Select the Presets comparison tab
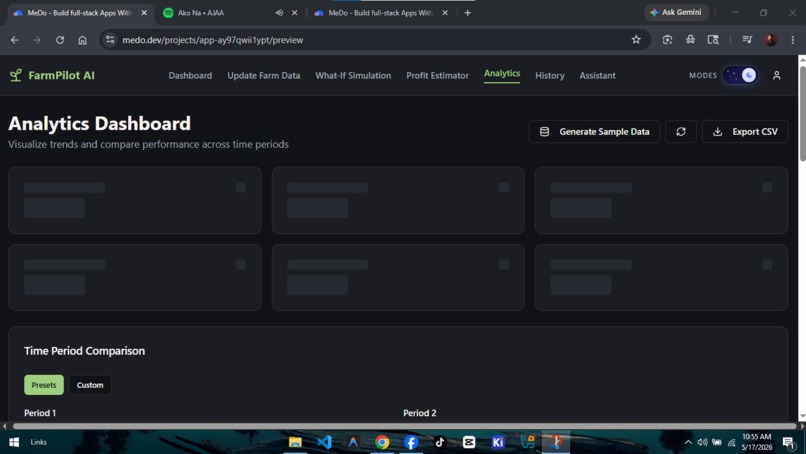 44,385
